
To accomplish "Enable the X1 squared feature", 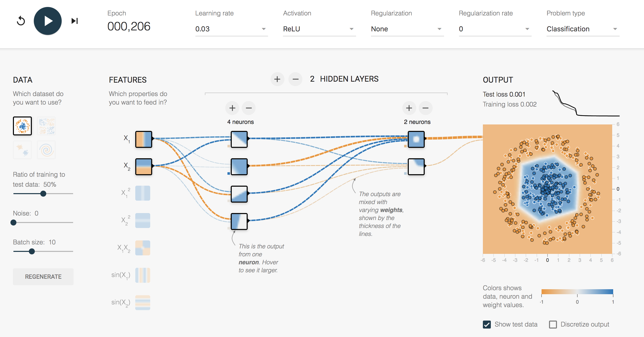I will (x=142, y=193).
